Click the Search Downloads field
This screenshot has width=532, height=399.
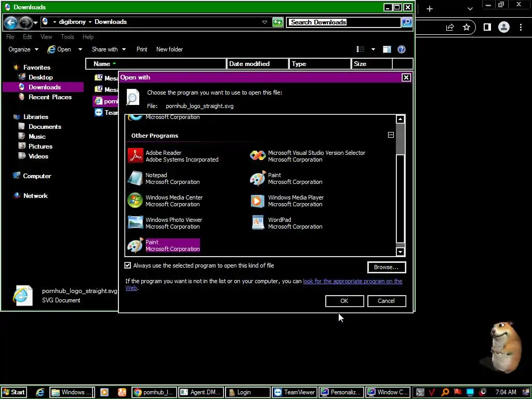pos(344,22)
